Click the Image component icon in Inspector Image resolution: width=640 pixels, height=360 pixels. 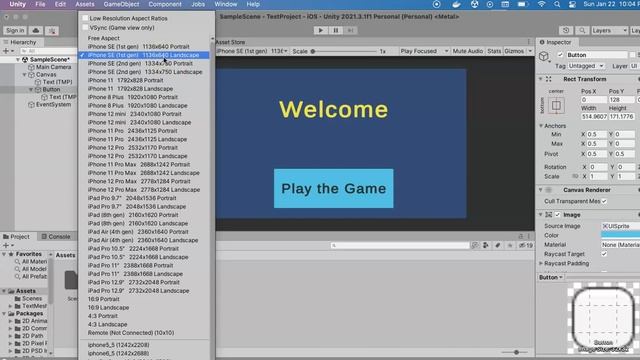click(549, 215)
